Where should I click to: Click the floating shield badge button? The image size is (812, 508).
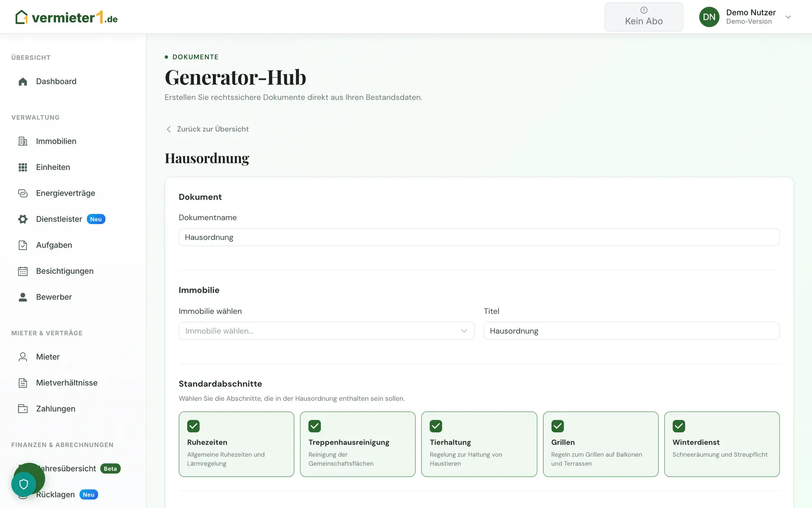pos(24,484)
